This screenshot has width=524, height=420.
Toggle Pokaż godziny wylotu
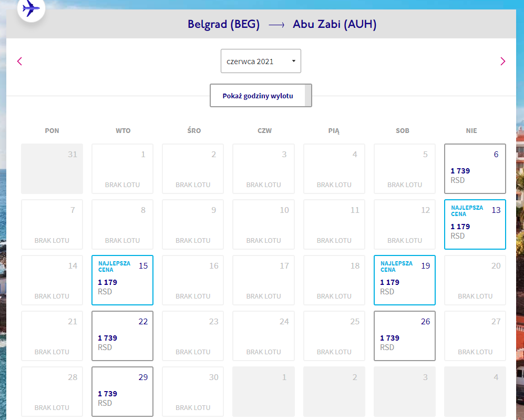pos(261,96)
